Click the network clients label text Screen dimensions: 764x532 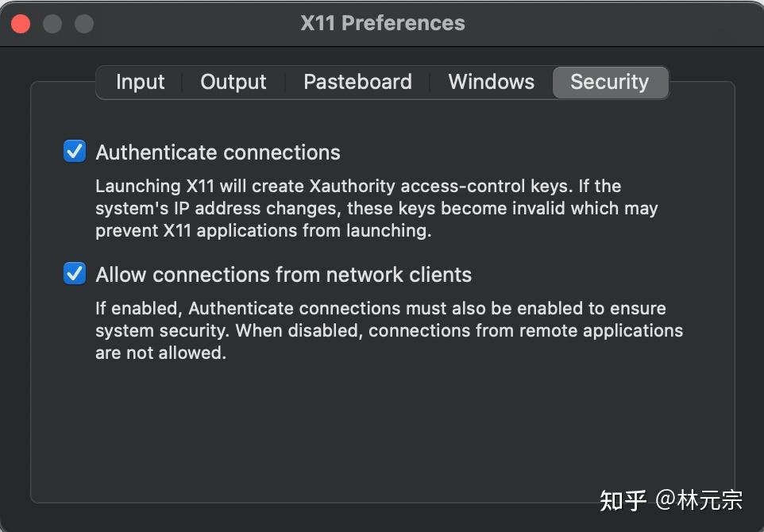(x=283, y=274)
